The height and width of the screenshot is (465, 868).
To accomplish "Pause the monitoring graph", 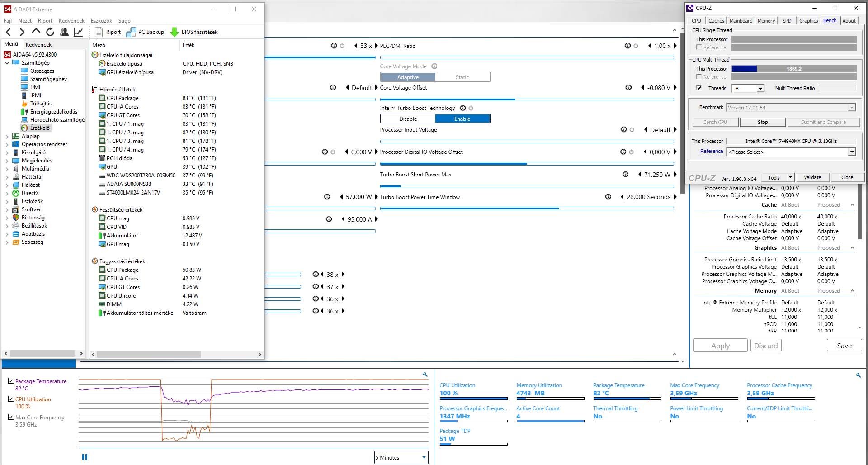I will pyautogui.click(x=85, y=457).
